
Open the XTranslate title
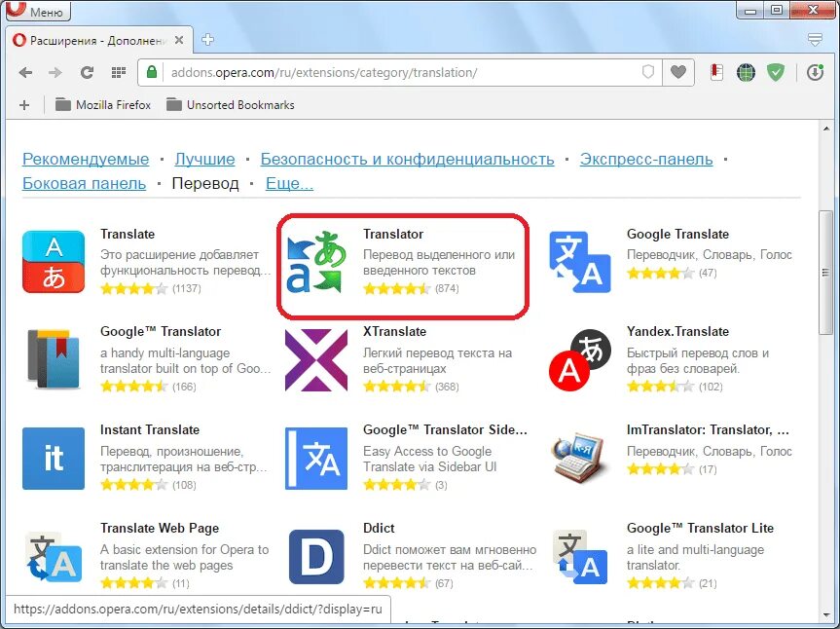[x=394, y=332]
